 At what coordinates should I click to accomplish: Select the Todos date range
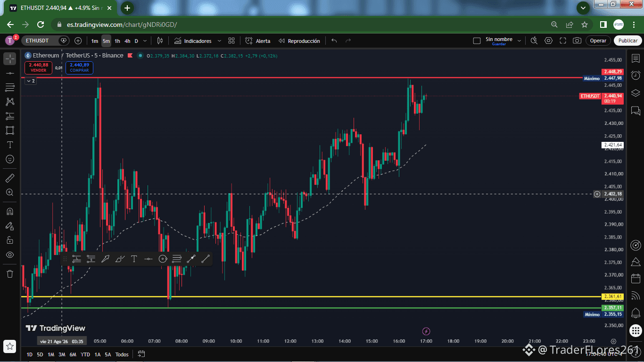point(122,354)
